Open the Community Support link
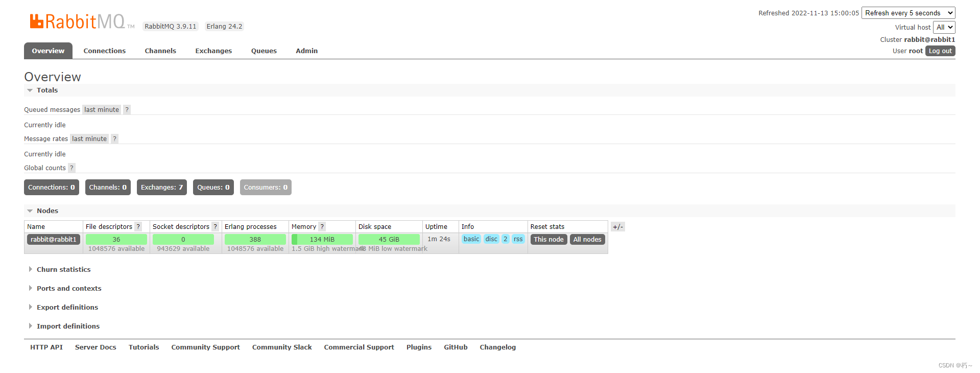 (x=206, y=347)
